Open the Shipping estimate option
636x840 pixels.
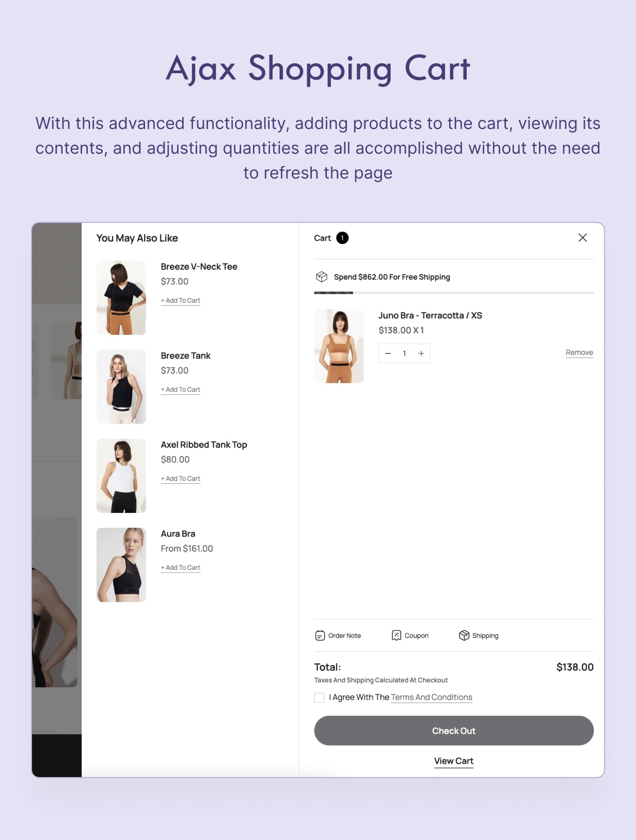tap(479, 635)
